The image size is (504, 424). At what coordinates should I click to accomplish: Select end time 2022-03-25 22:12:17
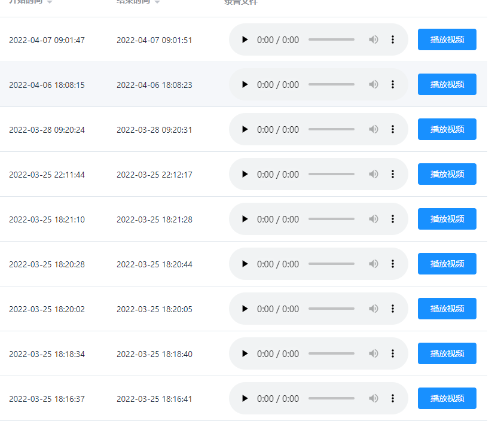click(154, 175)
